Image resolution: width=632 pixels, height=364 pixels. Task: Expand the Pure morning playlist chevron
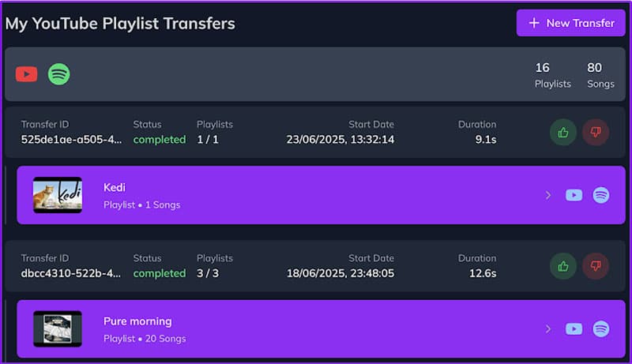pos(548,328)
